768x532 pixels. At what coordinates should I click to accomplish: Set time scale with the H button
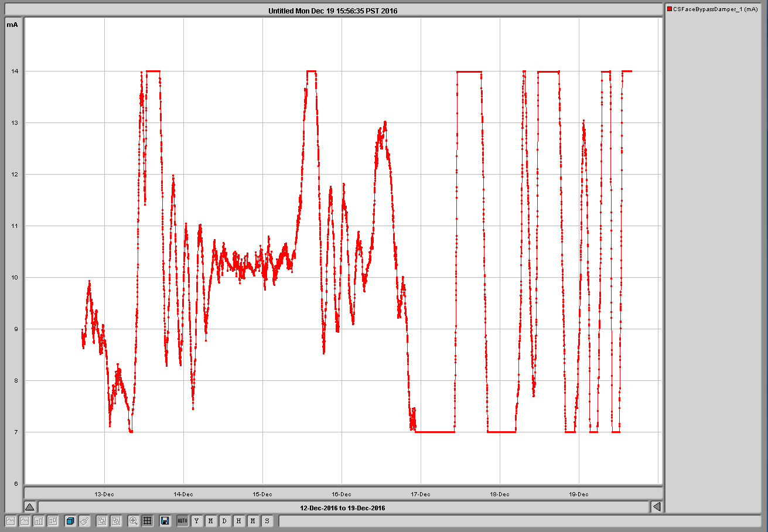(238, 521)
